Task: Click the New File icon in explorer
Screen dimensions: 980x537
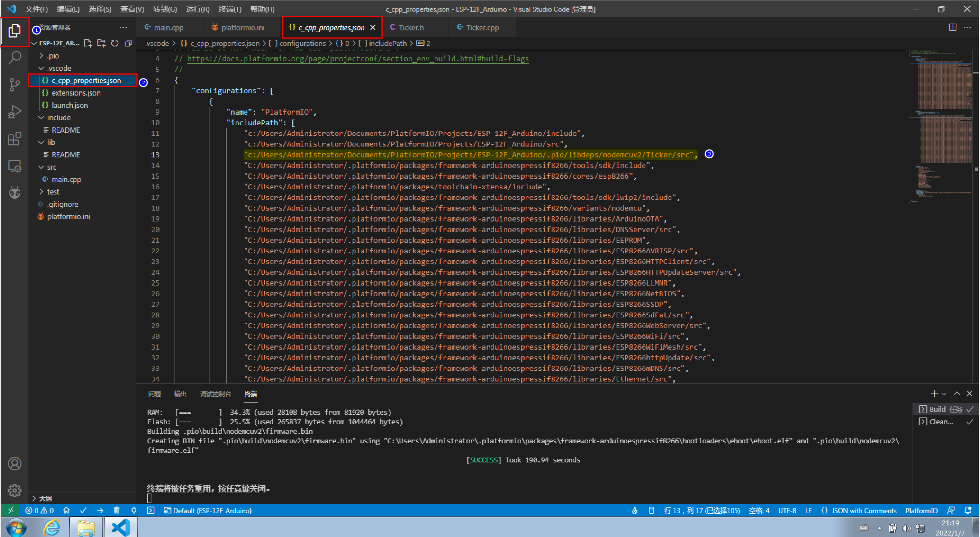Action: (x=88, y=43)
